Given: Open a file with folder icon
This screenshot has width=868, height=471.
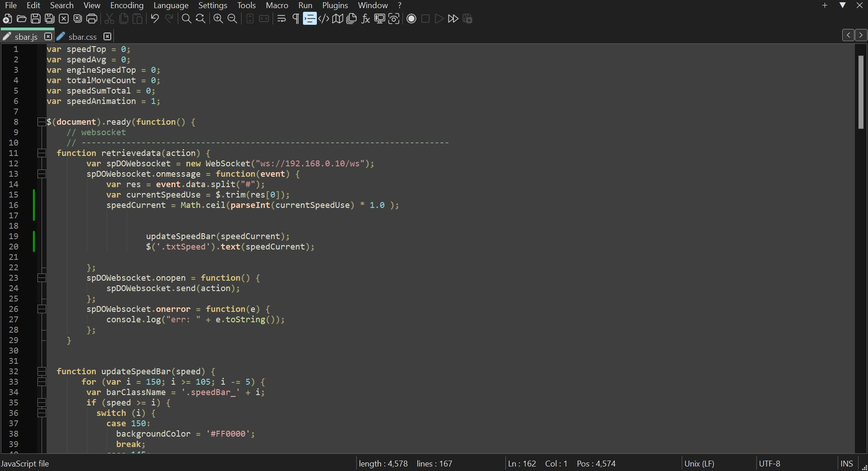Looking at the screenshot, I should (x=21, y=19).
